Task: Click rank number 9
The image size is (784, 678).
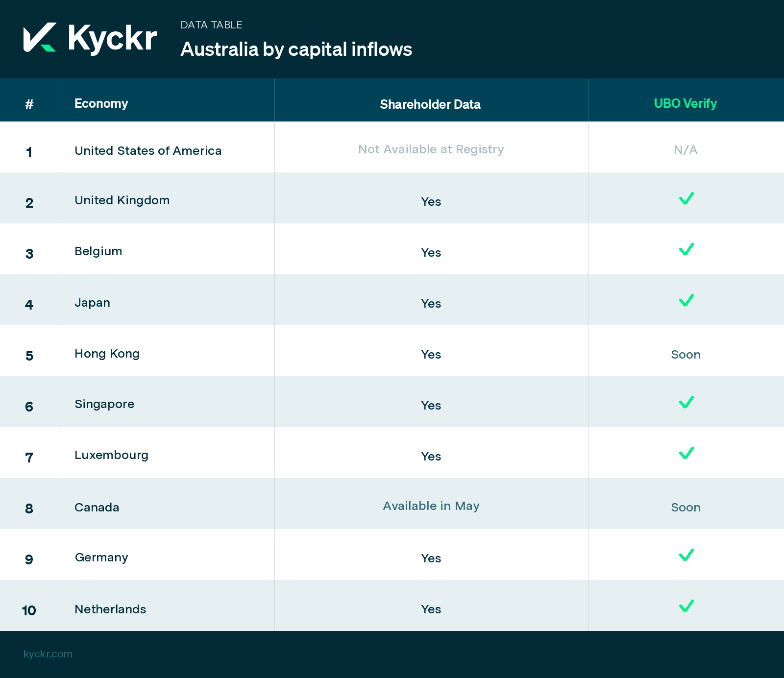Action: pyautogui.click(x=29, y=559)
